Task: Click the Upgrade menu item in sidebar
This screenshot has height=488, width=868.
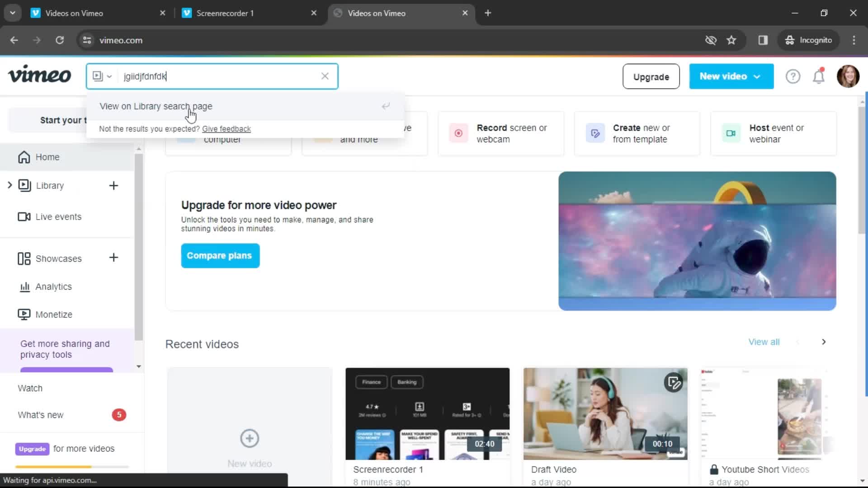Action: [32, 449]
